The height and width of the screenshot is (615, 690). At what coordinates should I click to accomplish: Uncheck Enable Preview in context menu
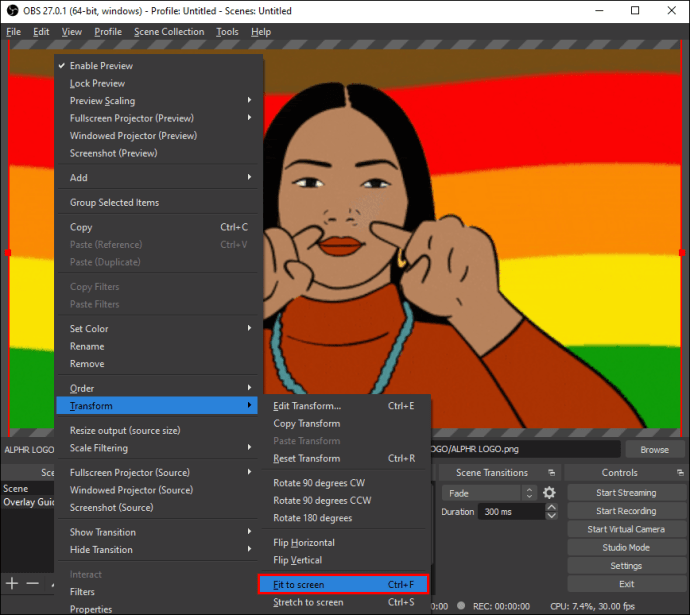pyautogui.click(x=100, y=66)
